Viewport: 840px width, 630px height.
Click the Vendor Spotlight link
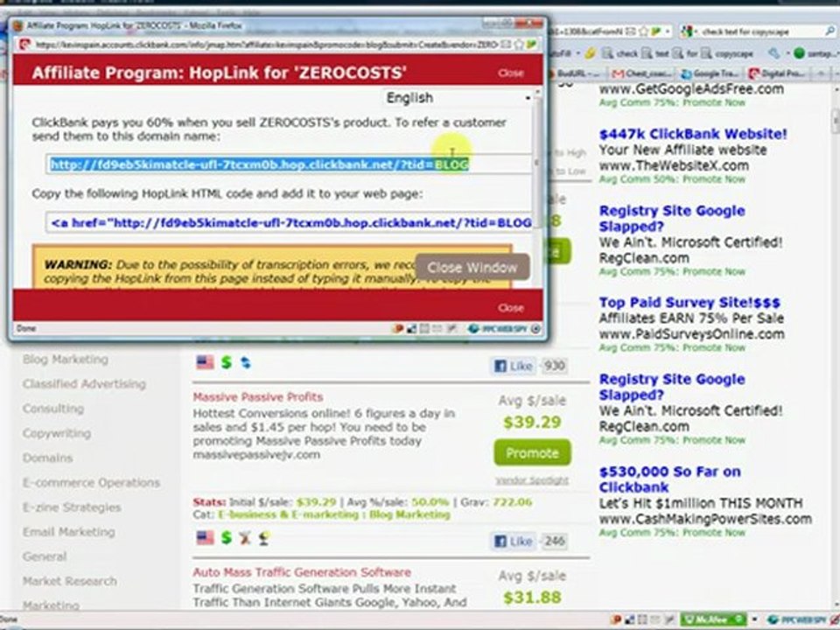[532, 480]
